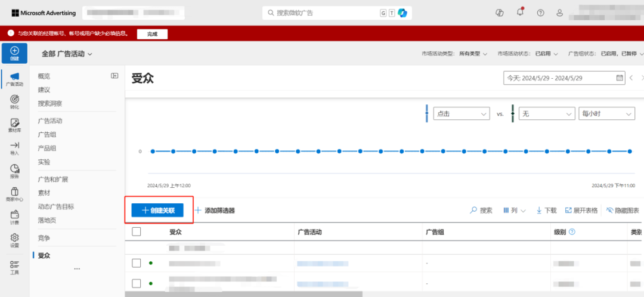Open 建议 in navigation
The height and width of the screenshot is (297, 644).
44,89
